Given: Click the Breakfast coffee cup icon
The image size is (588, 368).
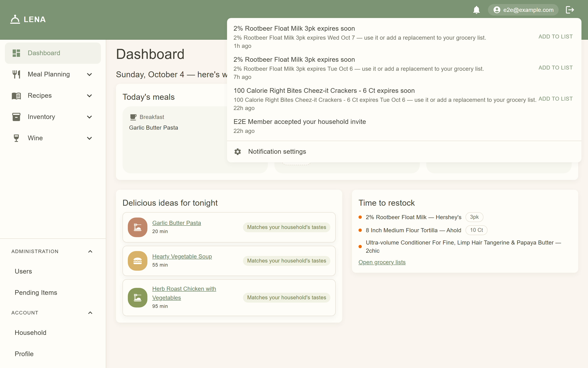Looking at the screenshot, I should click(133, 117).
